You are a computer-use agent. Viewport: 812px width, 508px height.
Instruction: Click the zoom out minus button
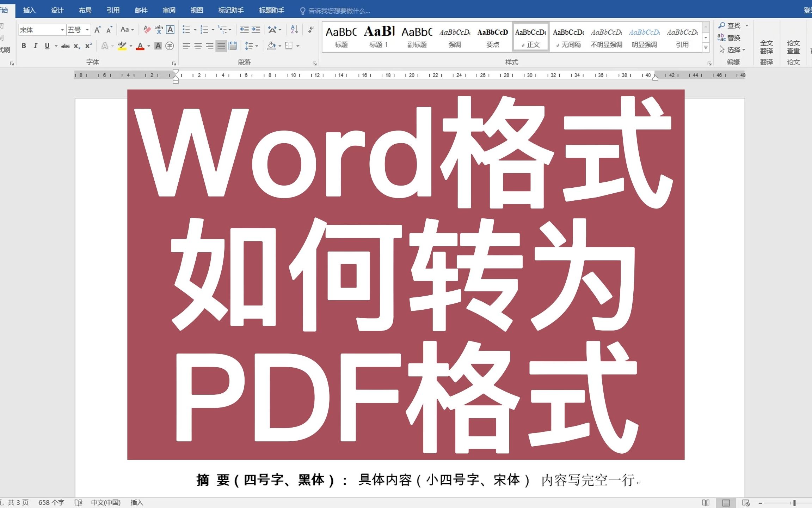point(760,503)
